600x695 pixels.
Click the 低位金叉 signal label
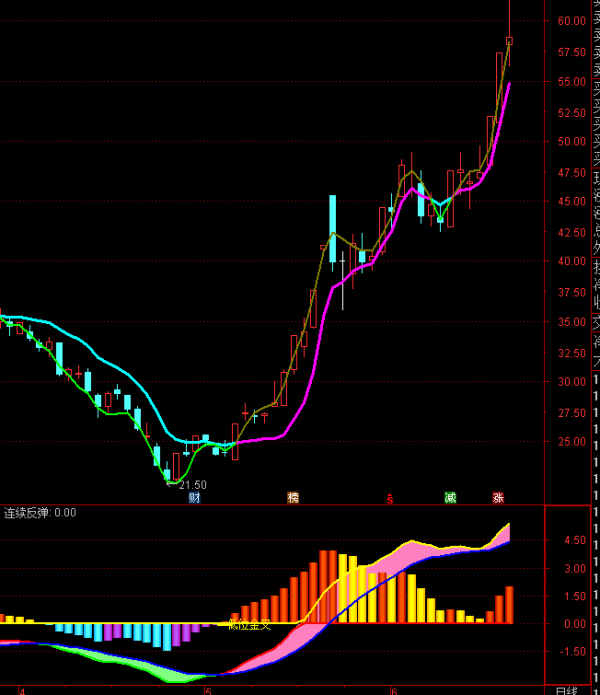[249, 625]
